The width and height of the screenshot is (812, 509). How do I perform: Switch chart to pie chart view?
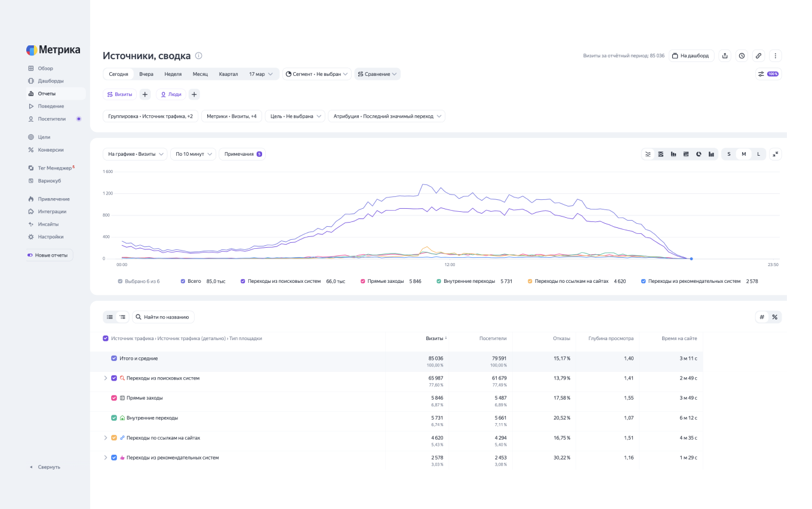(699, 154)
